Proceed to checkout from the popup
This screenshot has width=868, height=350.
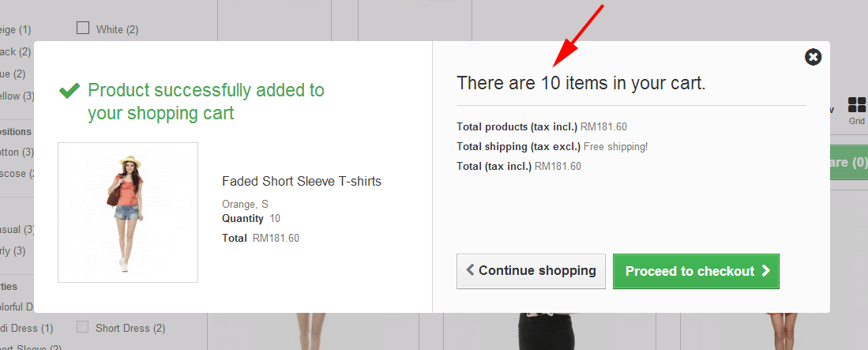(x=696, y=271)
